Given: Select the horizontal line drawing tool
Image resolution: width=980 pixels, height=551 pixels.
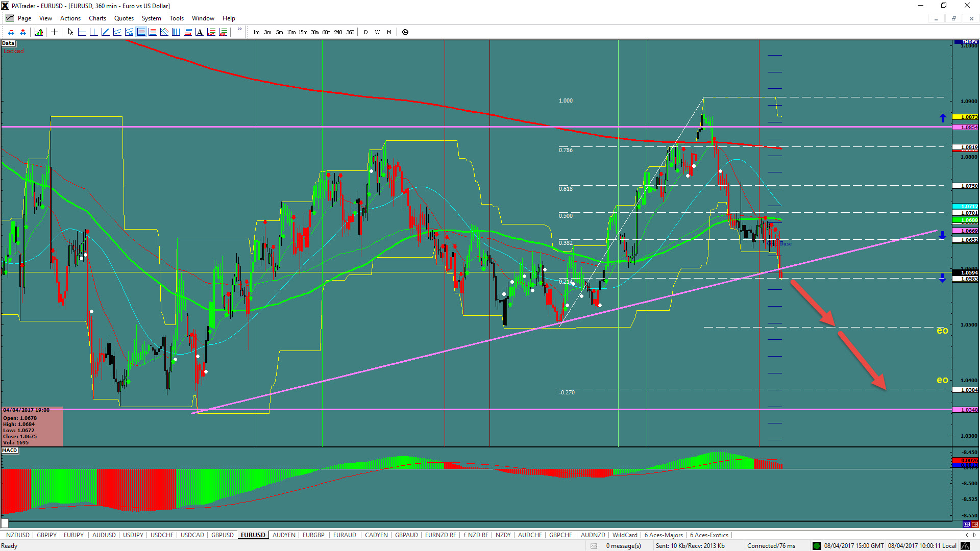Looking at the screenshot, I should point(82,32).
